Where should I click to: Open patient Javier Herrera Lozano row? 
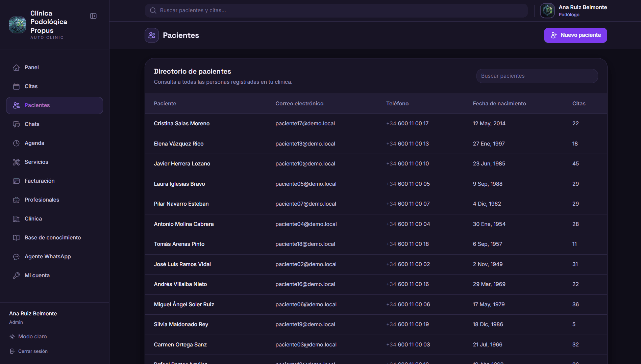click(376, 164)
